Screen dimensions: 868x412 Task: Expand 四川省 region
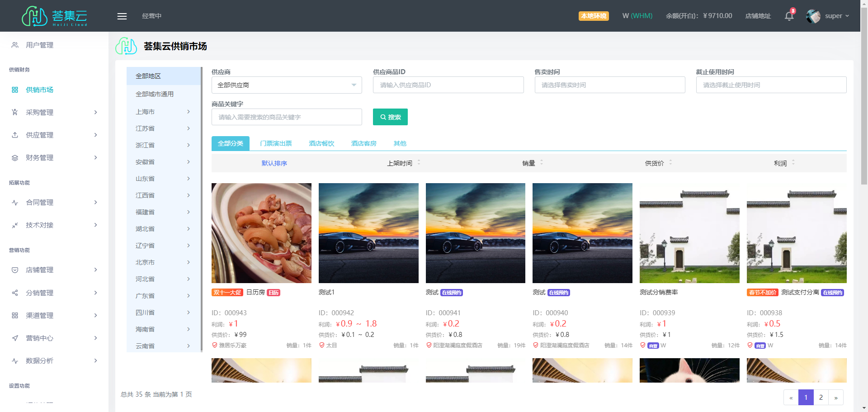pos(189,313)
